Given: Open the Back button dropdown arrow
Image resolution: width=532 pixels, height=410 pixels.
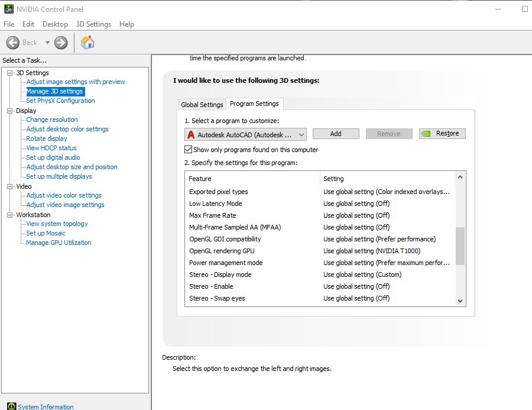Looking at the screenshot, I should pos(47,42).
